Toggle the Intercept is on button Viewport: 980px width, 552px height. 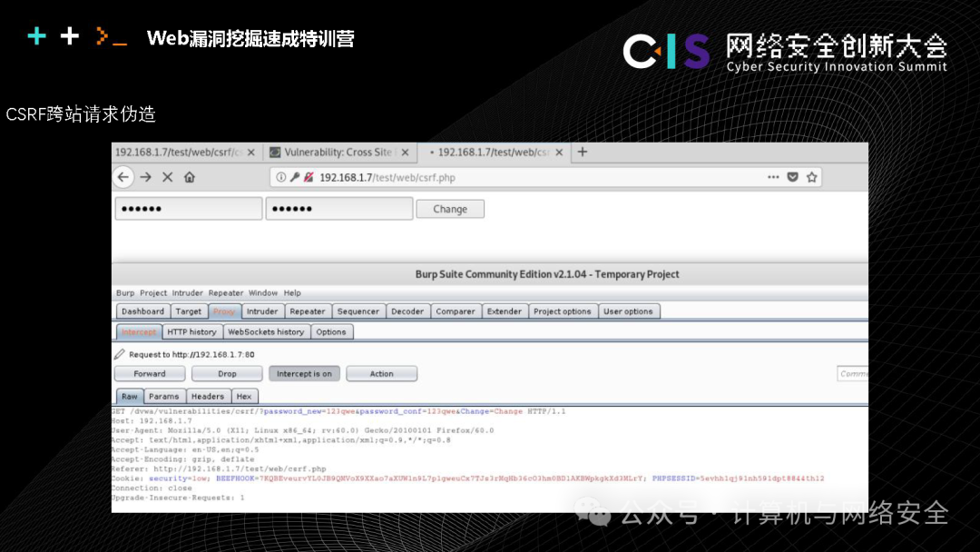(304, 374)
